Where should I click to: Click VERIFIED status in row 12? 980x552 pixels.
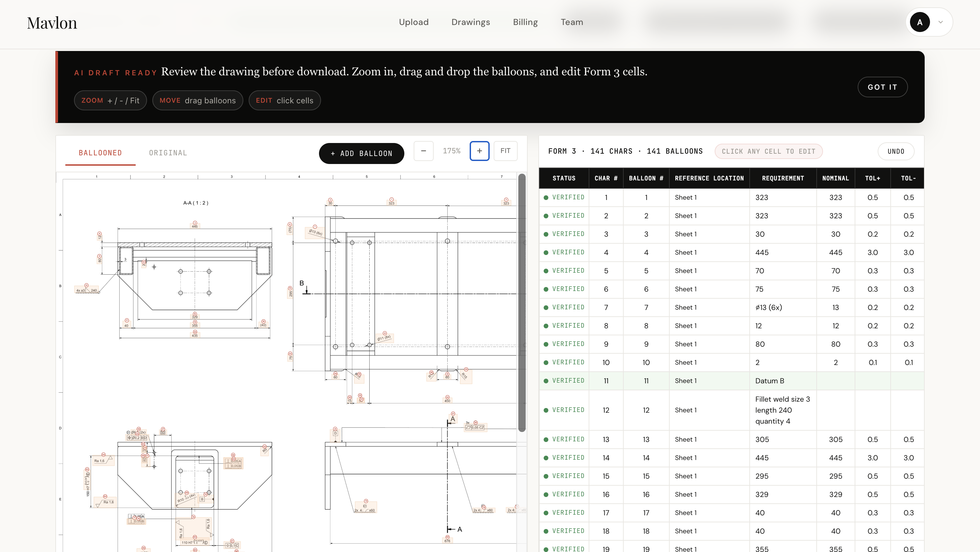pyautogui.click(x=564, y=410)
